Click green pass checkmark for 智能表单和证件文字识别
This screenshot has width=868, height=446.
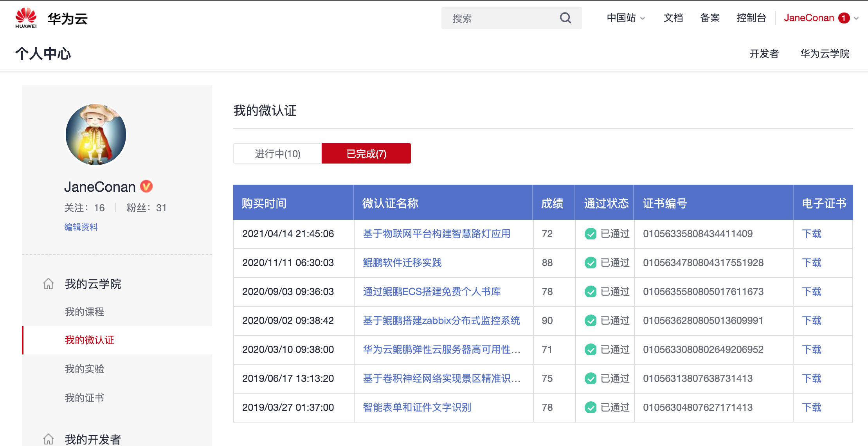pyautogui.click(x=590, y=407)
